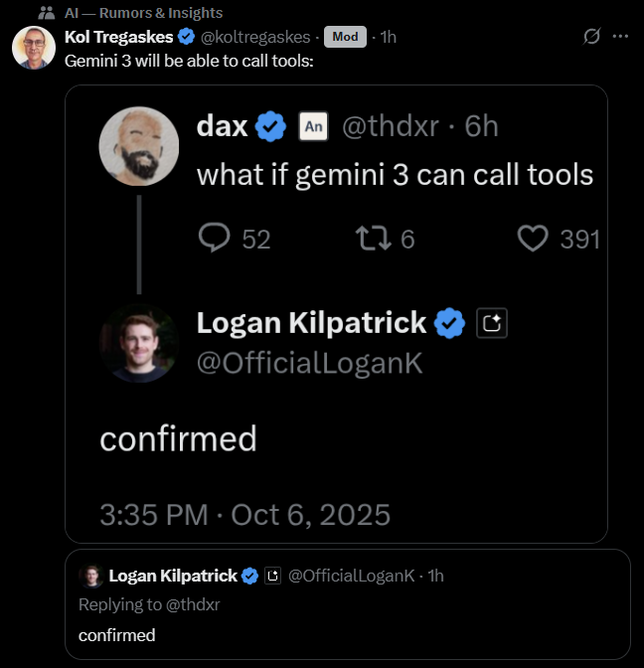Image resolution: width=644 pixels, height=668 pixels.
Task: Click the @koltregaskes handle
Action: 256,37
